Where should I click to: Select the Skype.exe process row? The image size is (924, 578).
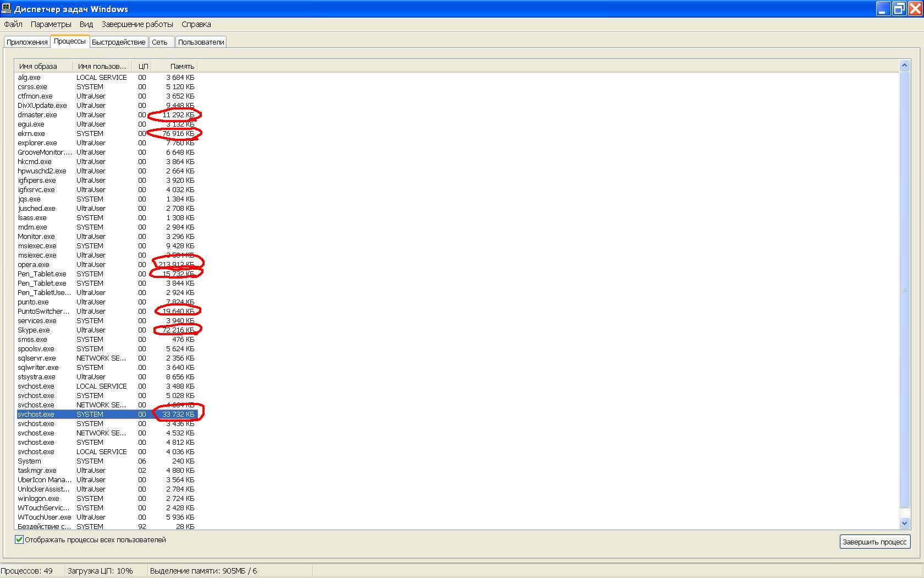(34, 330)
